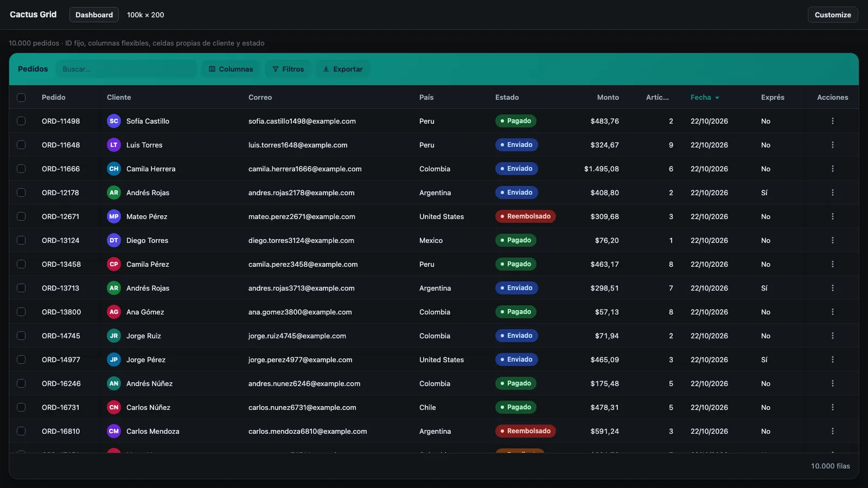Open row actions menu for ORD-14977
The image size is (868, 488).
[833, 359]
